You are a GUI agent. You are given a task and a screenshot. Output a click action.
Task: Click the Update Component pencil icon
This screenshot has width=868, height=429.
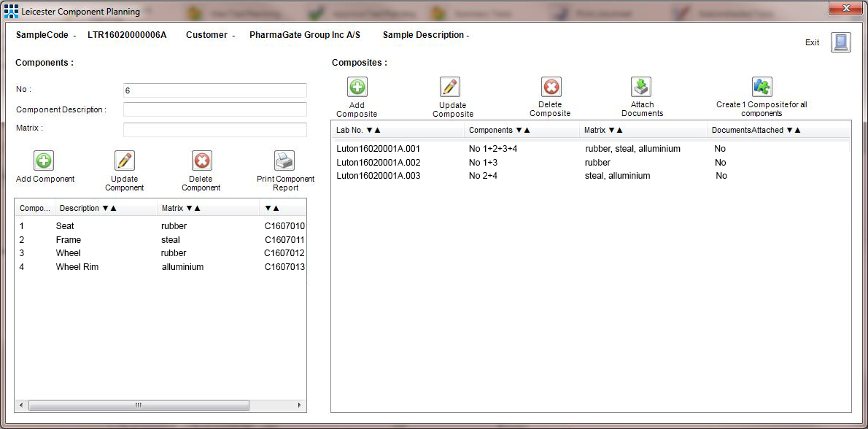[125, 161]
